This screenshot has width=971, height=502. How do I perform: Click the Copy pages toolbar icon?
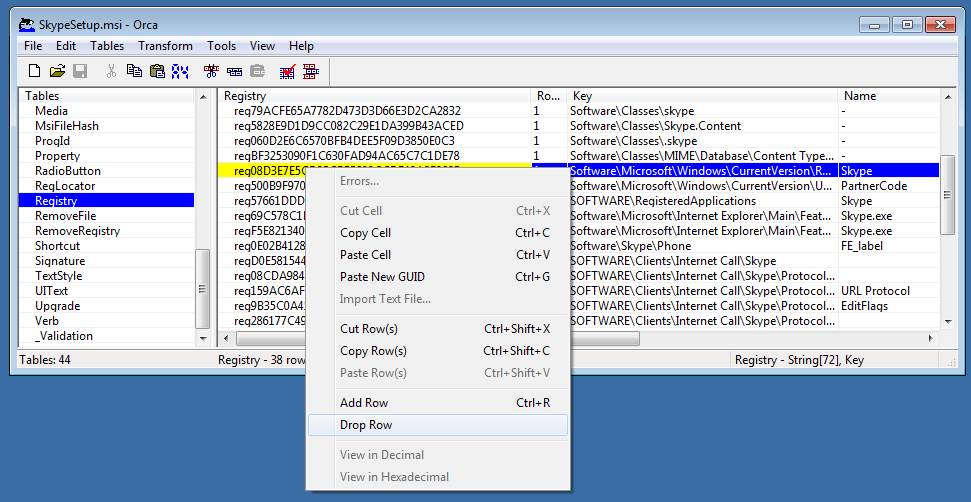point(134,71)
